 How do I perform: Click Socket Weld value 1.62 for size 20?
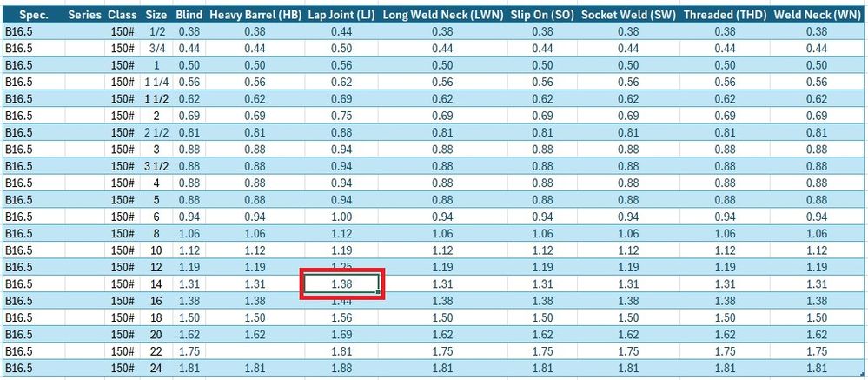(x=628, y=335)
